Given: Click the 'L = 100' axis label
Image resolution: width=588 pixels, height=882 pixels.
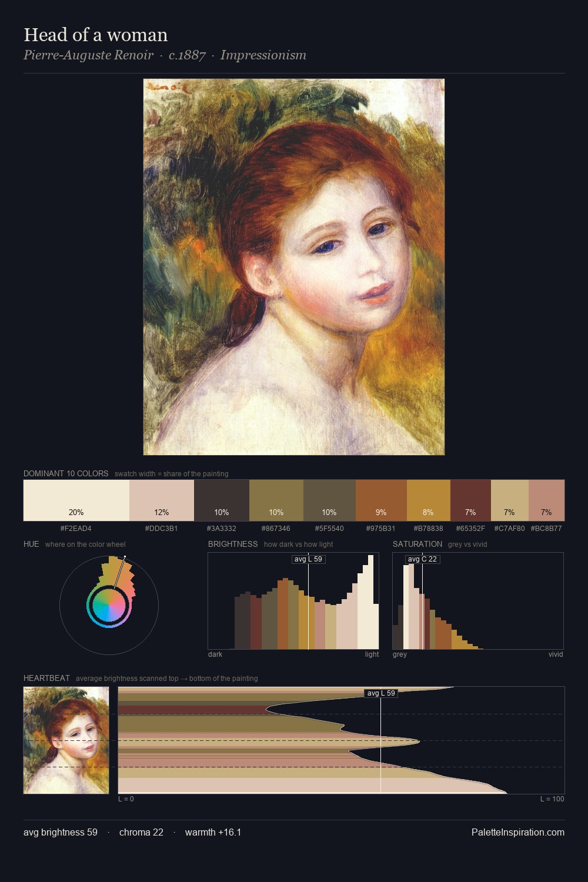Looking at the screenshot, I should [x=552, y=799].
